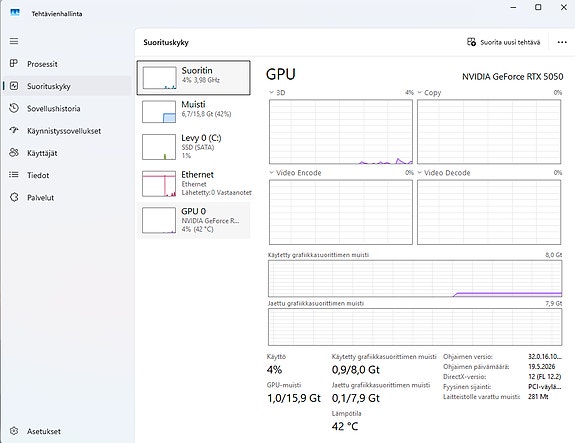
Task: Open Käynnistyssovellukset page
Action: pos(67,131)
